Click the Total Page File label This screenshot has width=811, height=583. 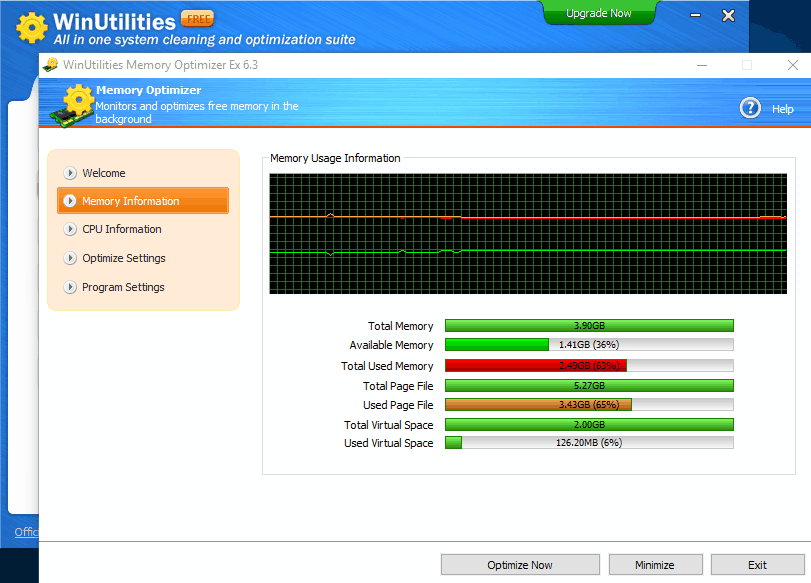pos(398,386)
